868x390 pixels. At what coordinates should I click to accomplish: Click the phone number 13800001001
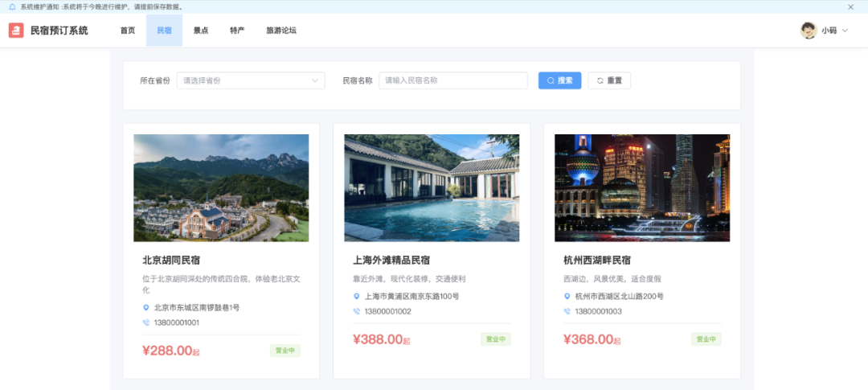[x=177, y=322]
